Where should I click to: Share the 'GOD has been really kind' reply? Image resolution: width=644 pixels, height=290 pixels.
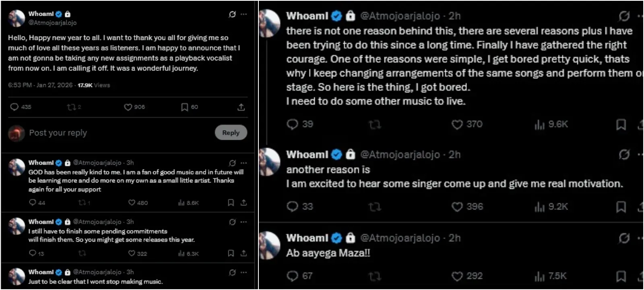point(244,203)
